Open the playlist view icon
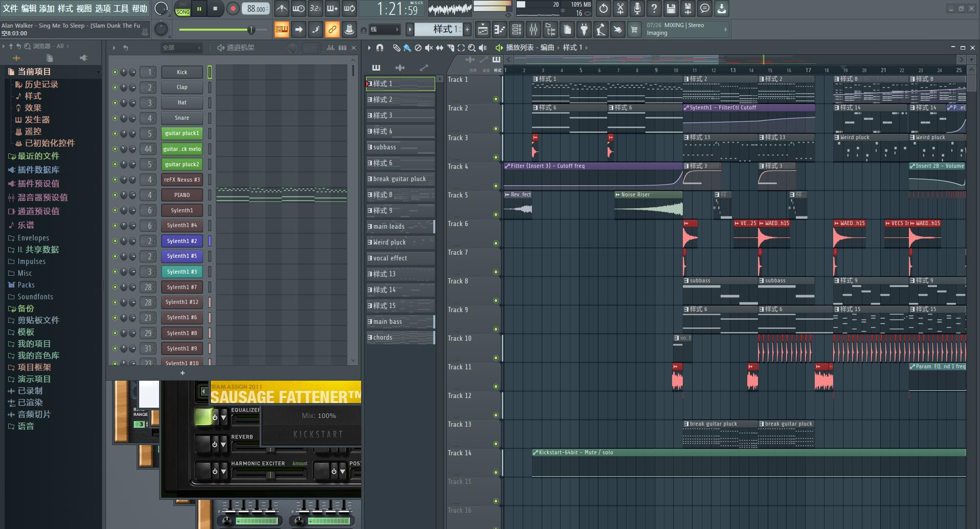 pos(482,30)
